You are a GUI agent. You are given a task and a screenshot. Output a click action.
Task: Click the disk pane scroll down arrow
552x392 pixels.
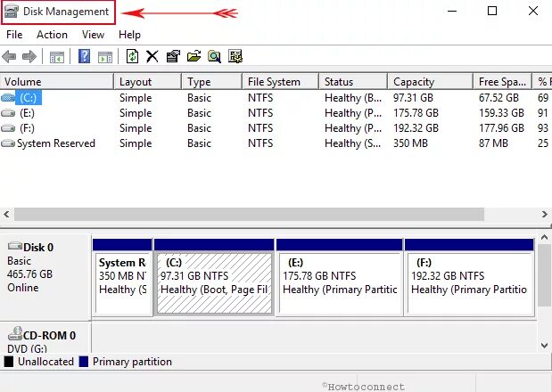click(x=544, y=346)
